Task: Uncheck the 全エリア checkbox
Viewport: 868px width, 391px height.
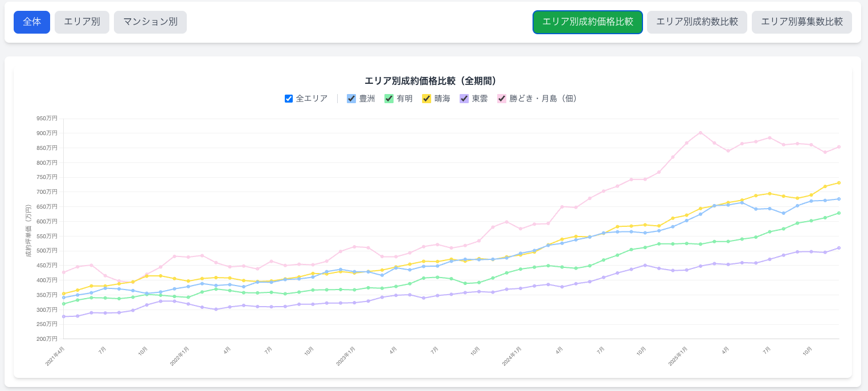Action: (289, 99)
